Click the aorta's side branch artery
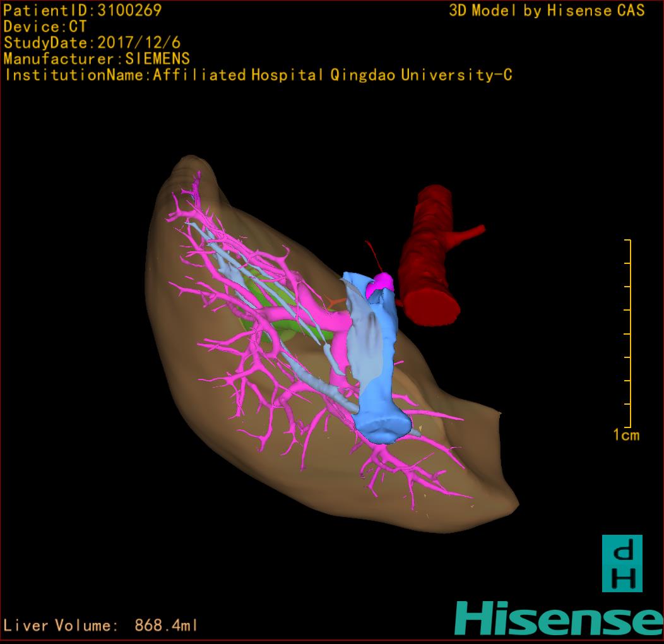This screenshot has width=664, height=644. (468, 235)
